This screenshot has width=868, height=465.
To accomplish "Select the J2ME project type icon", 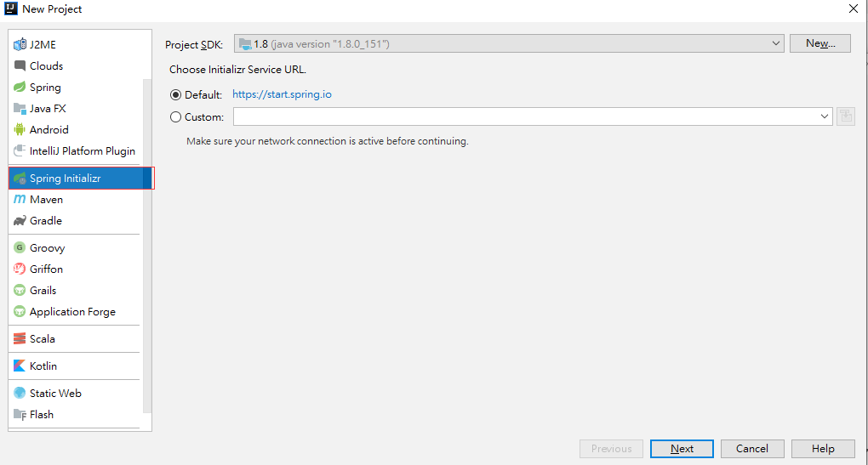I will (x=20, y=44).
